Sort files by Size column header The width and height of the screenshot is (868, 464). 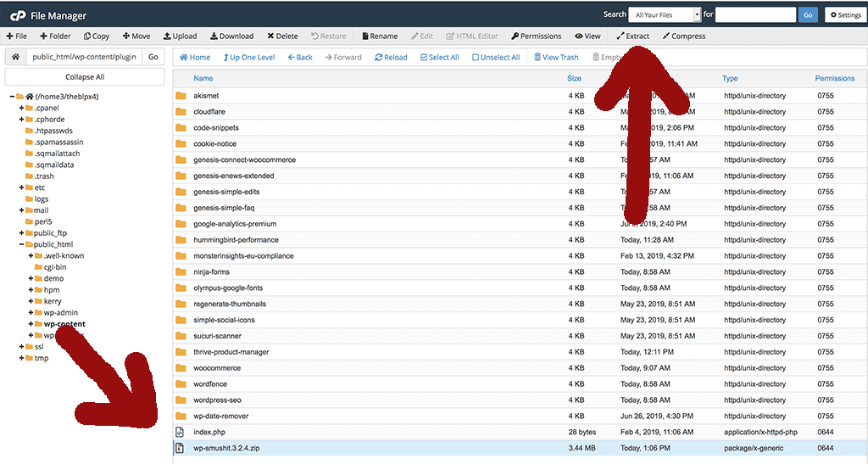click(574, 78)
